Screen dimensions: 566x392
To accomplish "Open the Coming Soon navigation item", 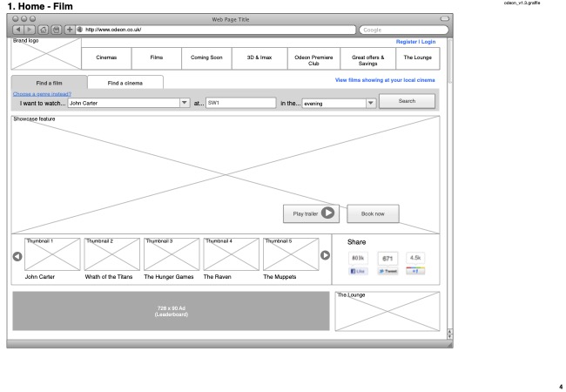I will (x=205, y=57).
